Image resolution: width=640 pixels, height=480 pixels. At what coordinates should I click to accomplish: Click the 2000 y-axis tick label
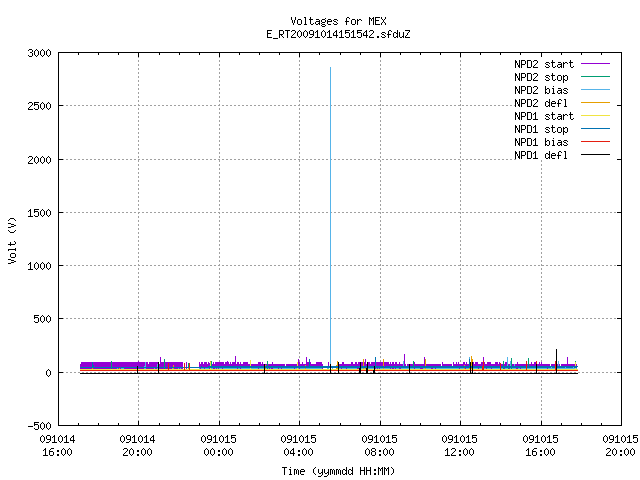[x=40, y=160]
